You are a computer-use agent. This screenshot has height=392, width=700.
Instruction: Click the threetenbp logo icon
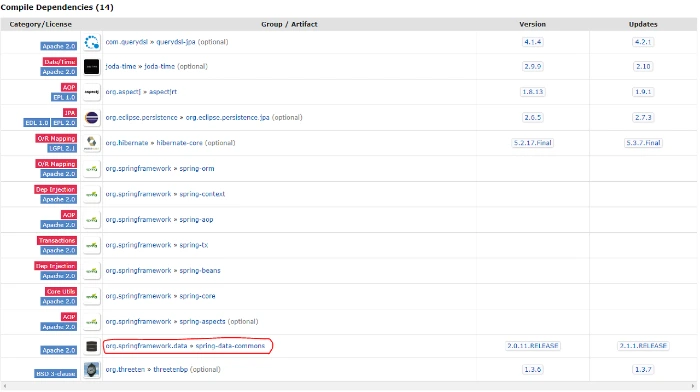pyautogui.click(x=92, y=370)
